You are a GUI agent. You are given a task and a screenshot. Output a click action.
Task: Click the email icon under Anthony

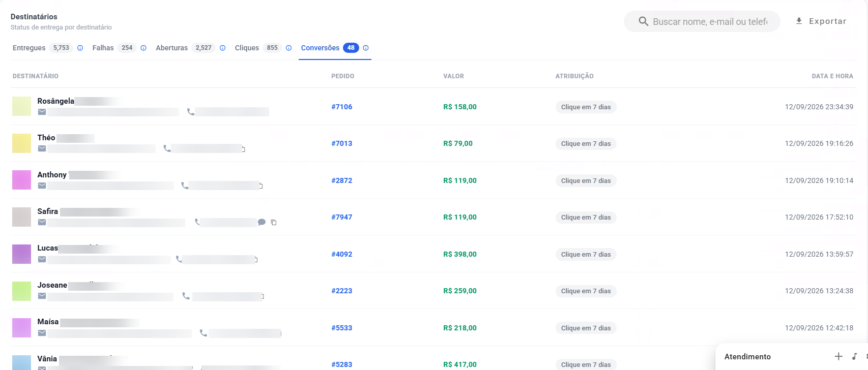pyautogui.click(x=42, y=186)
